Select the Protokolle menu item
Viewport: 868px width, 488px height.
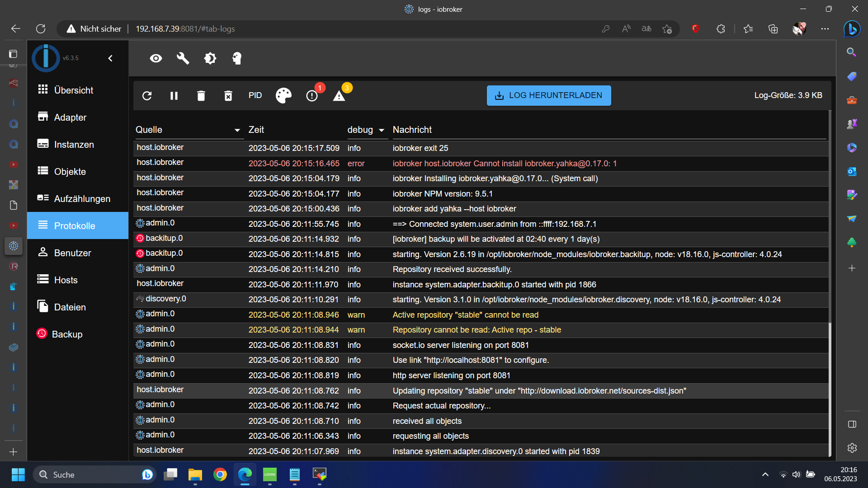click(x=78, y=225)
